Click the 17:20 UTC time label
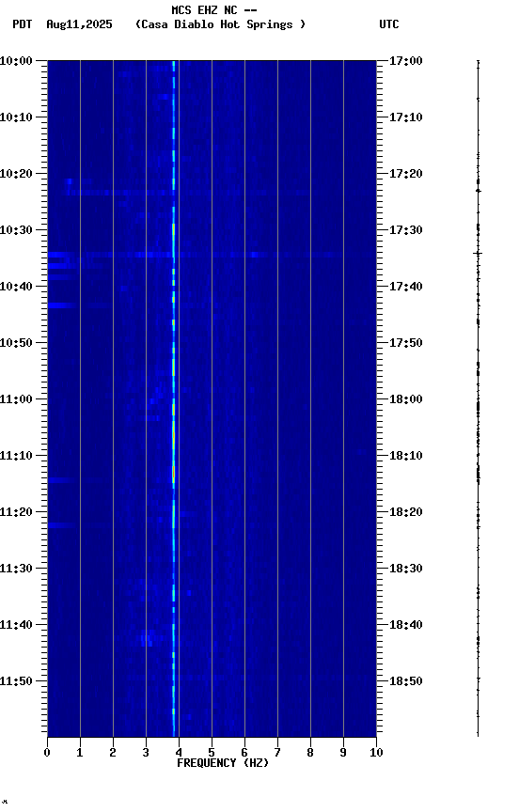This screenshot has width=519, height=812. click(x=406, y=174)
